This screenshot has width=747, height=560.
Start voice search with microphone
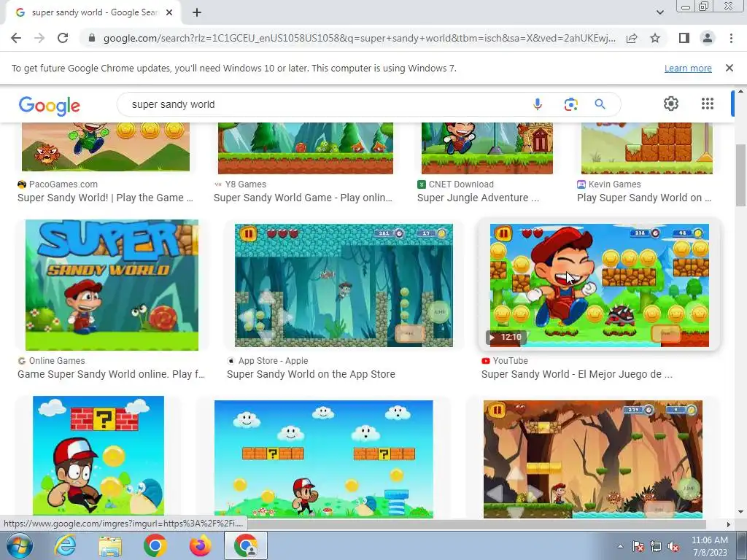coord(538,104)
